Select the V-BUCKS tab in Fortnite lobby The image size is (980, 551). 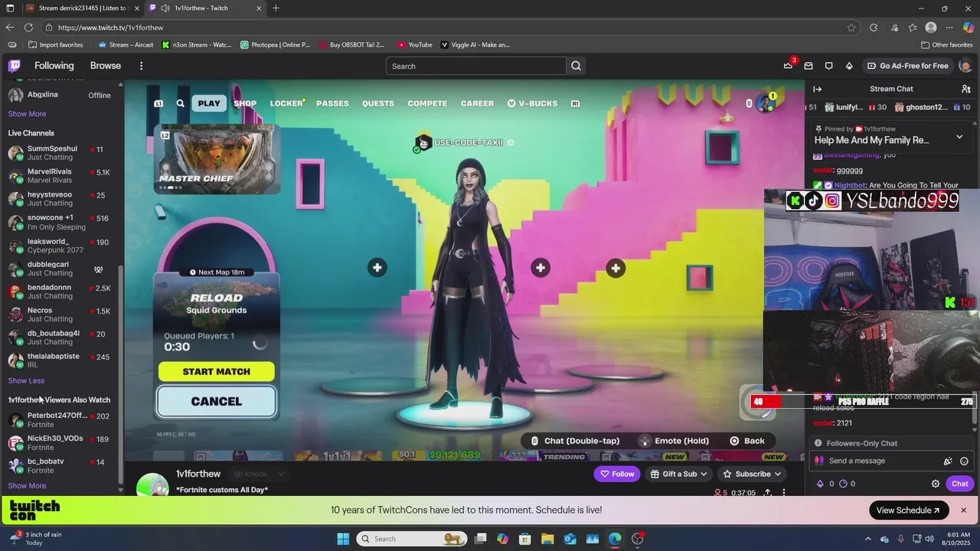(x=532, y=103)
